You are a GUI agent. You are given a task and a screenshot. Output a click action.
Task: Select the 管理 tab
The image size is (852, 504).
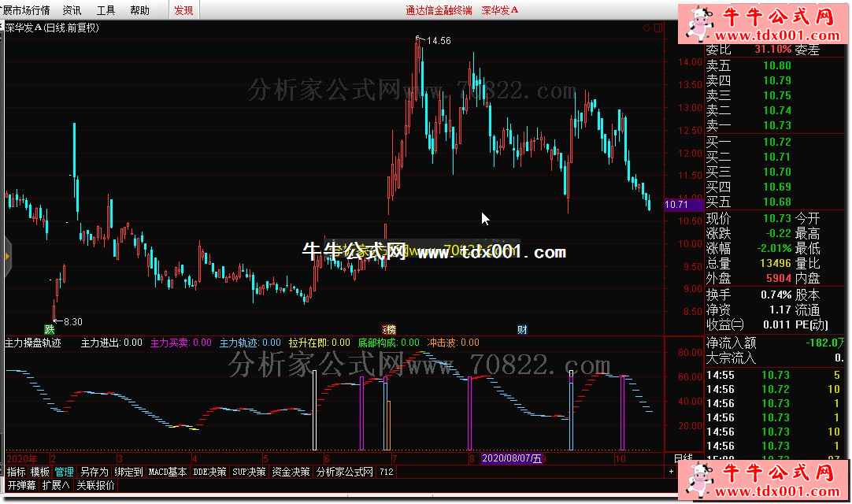64,472
